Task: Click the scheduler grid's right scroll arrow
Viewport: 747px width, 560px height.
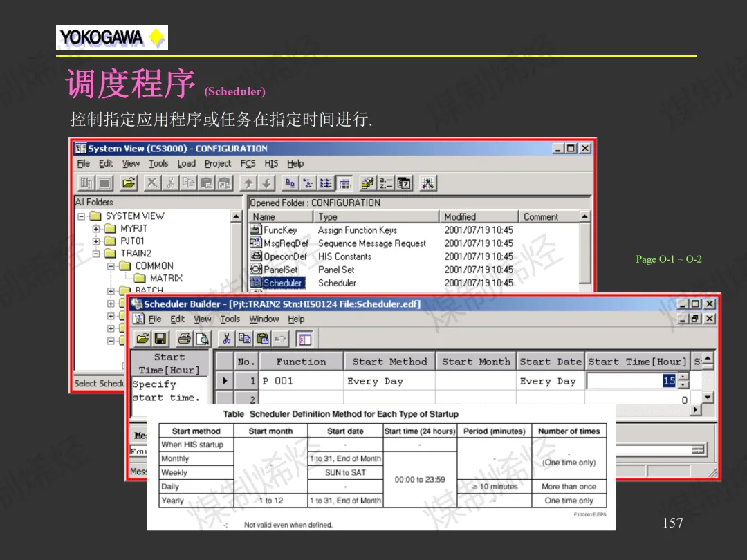Action: click(696, 409)
